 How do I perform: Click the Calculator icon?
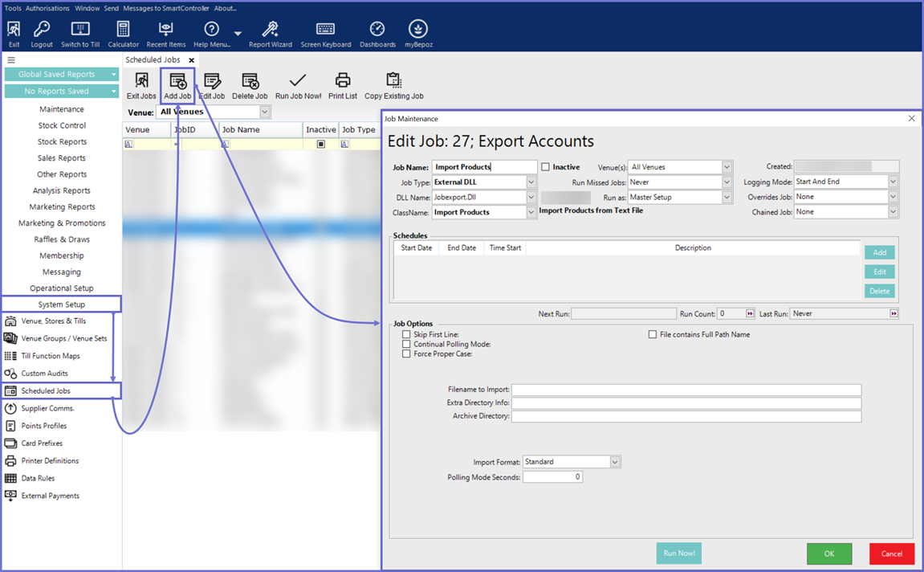(x=123, y=31)
